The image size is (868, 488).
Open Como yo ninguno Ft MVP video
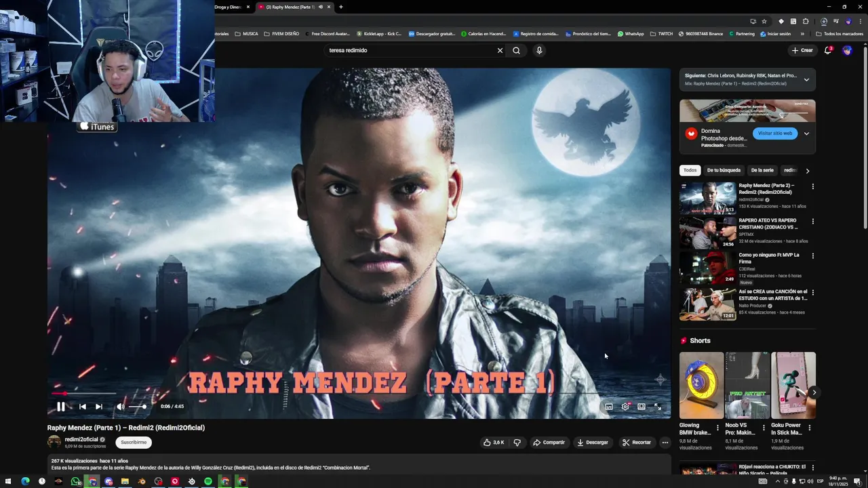click(707, 268)
